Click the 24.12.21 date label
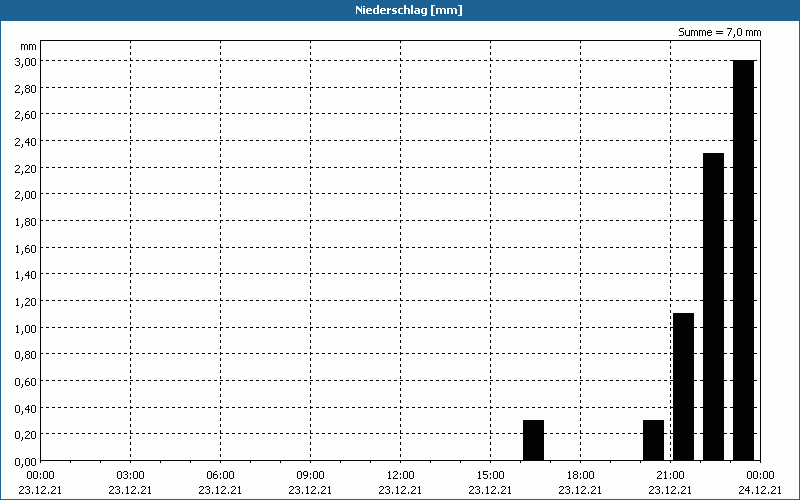 pyautogui.click(x=760, y=490)
